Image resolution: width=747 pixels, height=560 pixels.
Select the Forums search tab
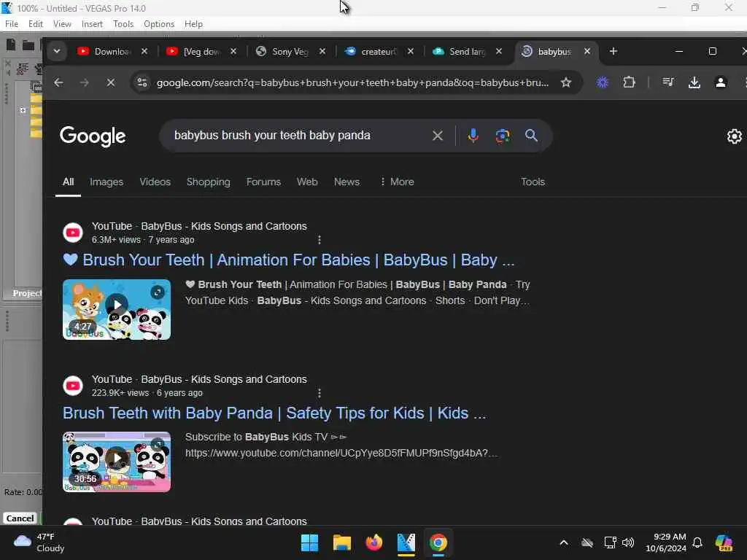pos(263,182)
